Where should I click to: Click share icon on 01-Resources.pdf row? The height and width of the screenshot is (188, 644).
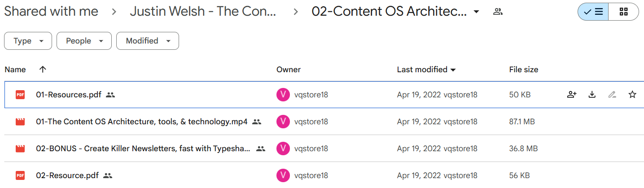[x=572, y=95]
